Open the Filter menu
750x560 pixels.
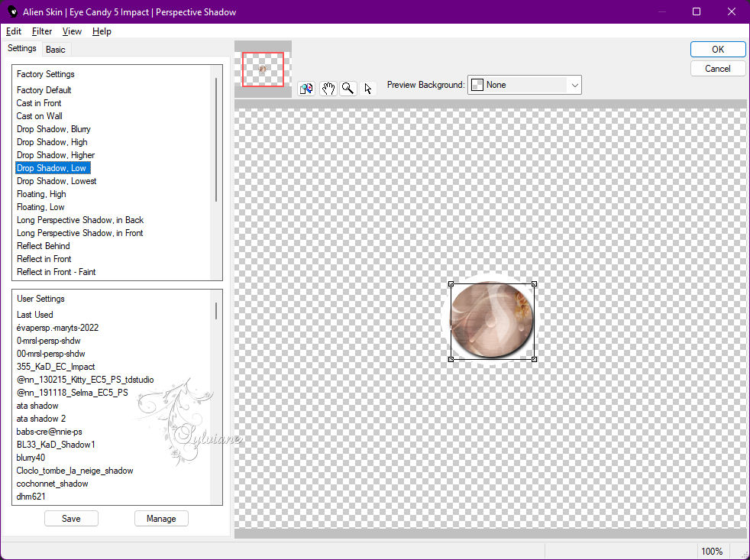tap(41, 31)
